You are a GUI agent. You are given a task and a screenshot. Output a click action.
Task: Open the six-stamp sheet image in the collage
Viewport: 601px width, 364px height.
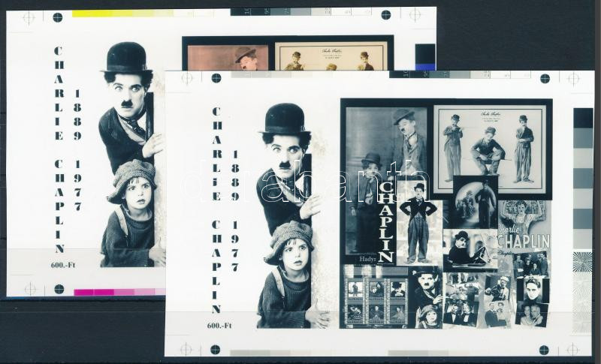click(376, 302)
